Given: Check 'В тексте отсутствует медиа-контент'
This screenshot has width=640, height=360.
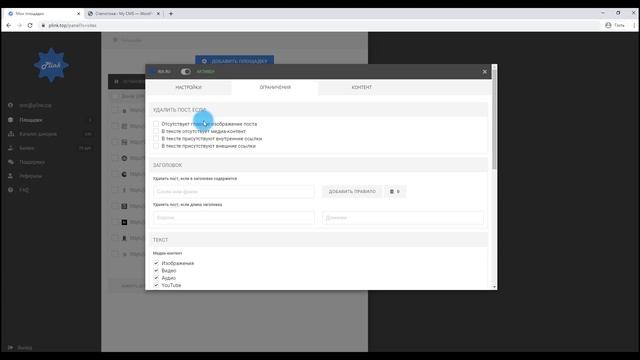Looking at the screenshot, I should pos(156,131).
